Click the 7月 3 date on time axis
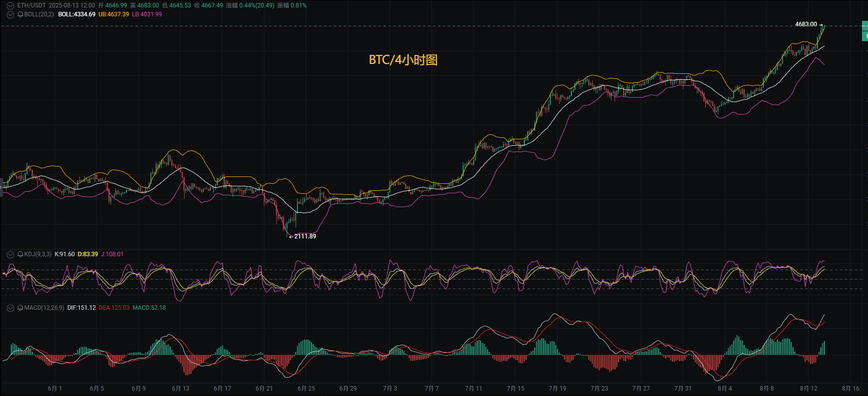 point(390,389)
